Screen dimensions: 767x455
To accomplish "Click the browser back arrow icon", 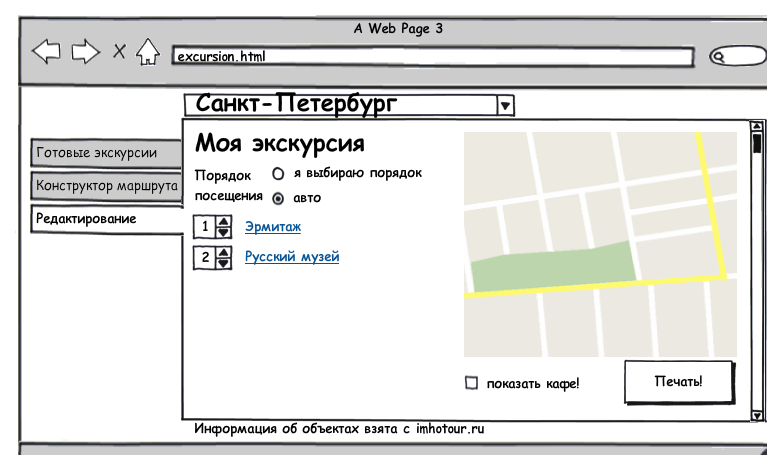I will [x=46, y=52].
